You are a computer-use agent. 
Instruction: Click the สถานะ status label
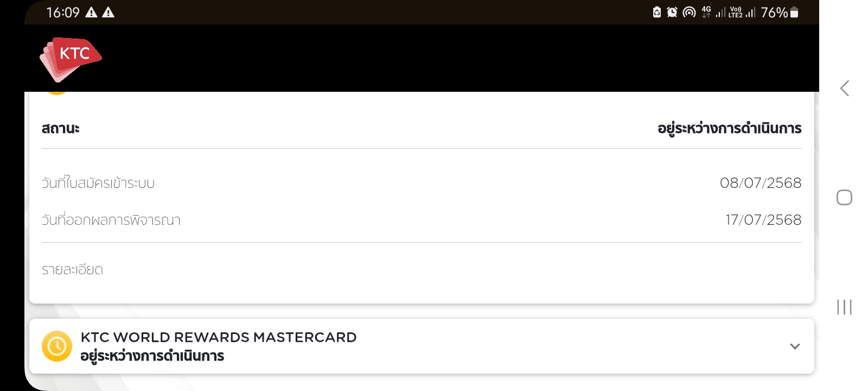click(x=60, y=128)
